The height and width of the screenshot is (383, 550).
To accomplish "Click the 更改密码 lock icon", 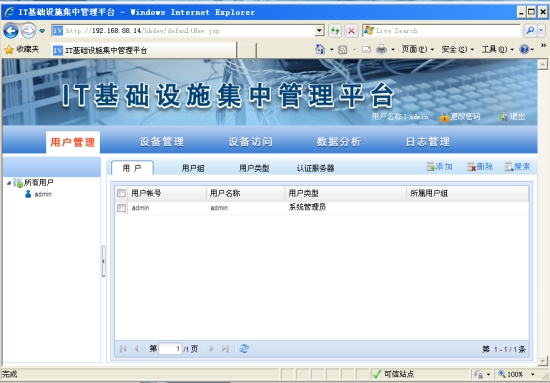I will coord(444,116).
